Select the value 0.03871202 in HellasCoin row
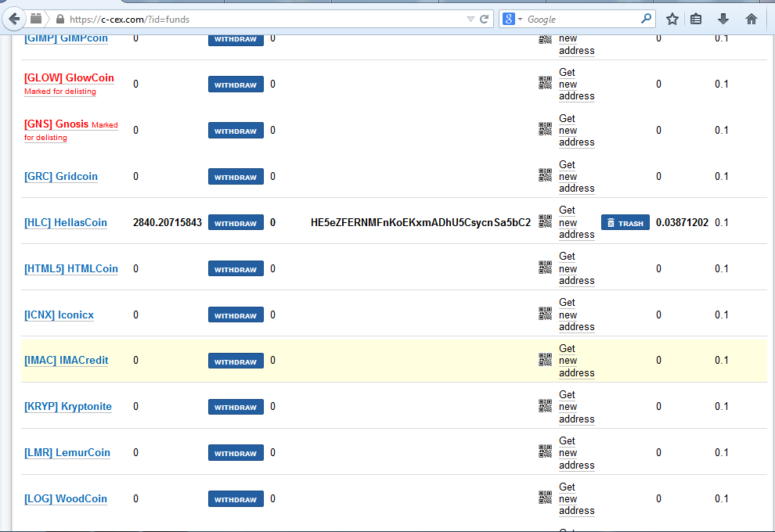Image resolution: width=775 pixels, height=532 pixels. pyautogui.click(x=682, y=223)
